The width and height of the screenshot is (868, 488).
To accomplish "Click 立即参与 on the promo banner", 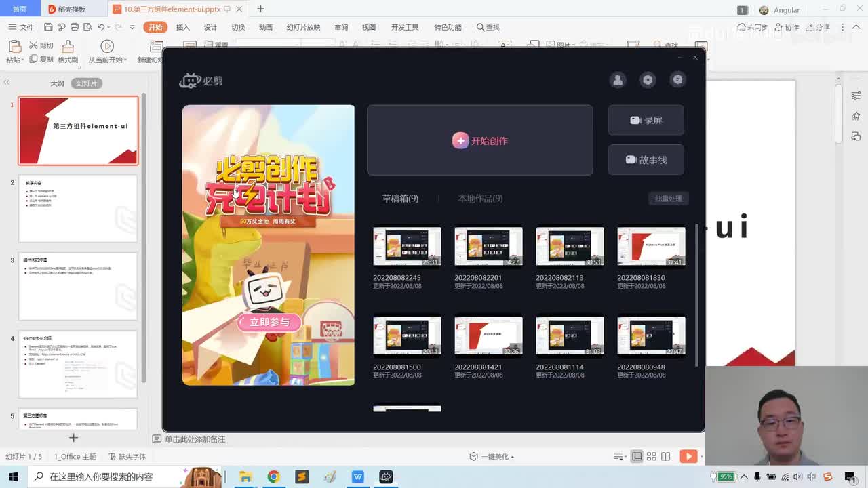I will 269,322.
